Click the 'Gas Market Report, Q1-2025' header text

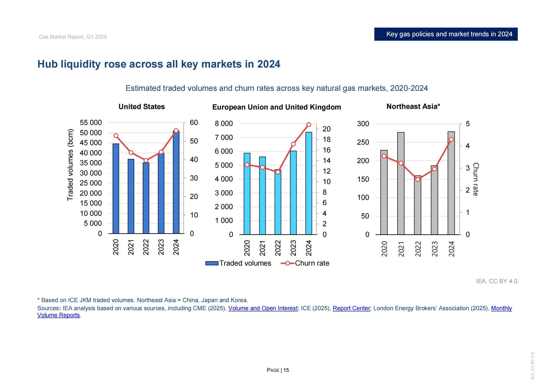pos(73,37)
